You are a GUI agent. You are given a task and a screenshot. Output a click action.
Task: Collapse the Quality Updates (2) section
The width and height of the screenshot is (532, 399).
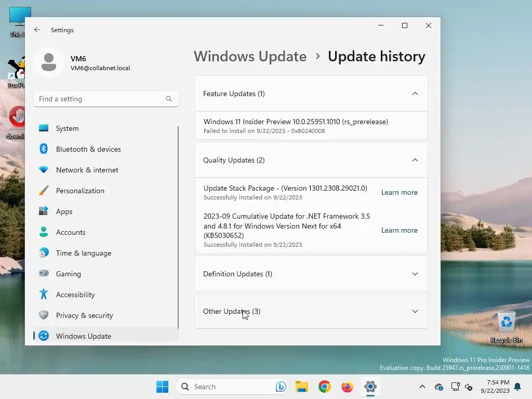(x=415, y=160)
